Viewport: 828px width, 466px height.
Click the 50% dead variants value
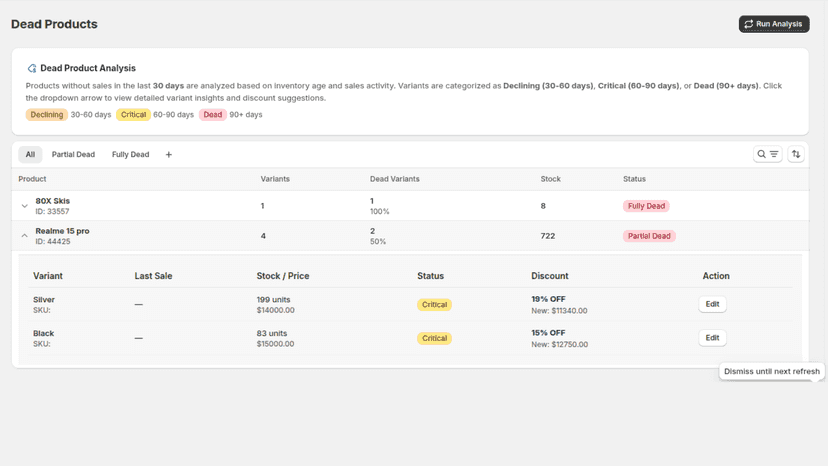click(378, 241)
